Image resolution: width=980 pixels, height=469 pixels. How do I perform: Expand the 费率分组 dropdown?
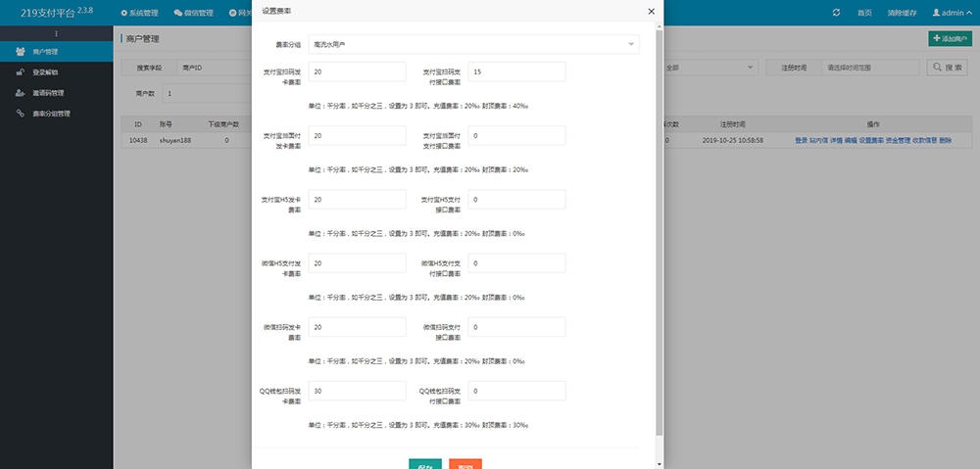(631, 44)
